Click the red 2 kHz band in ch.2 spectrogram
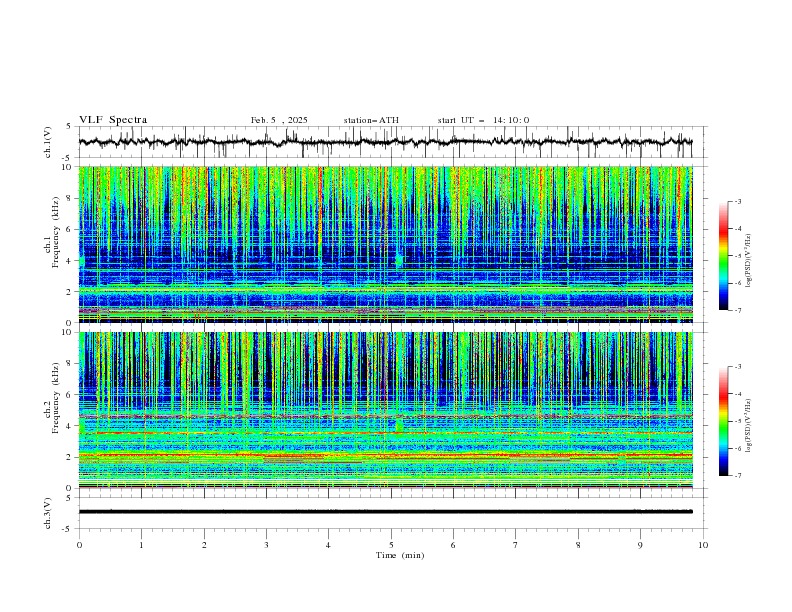792x612 pixels. (385, 455)
